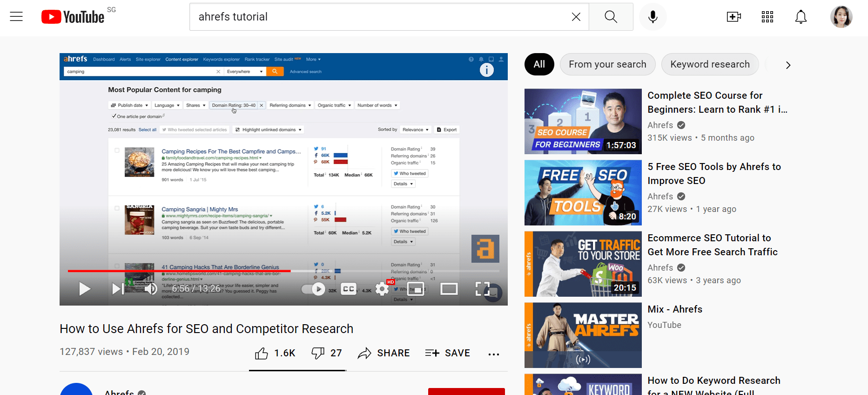
Task: Share the video
Action: pyautogui.click(x=384, y=354)
